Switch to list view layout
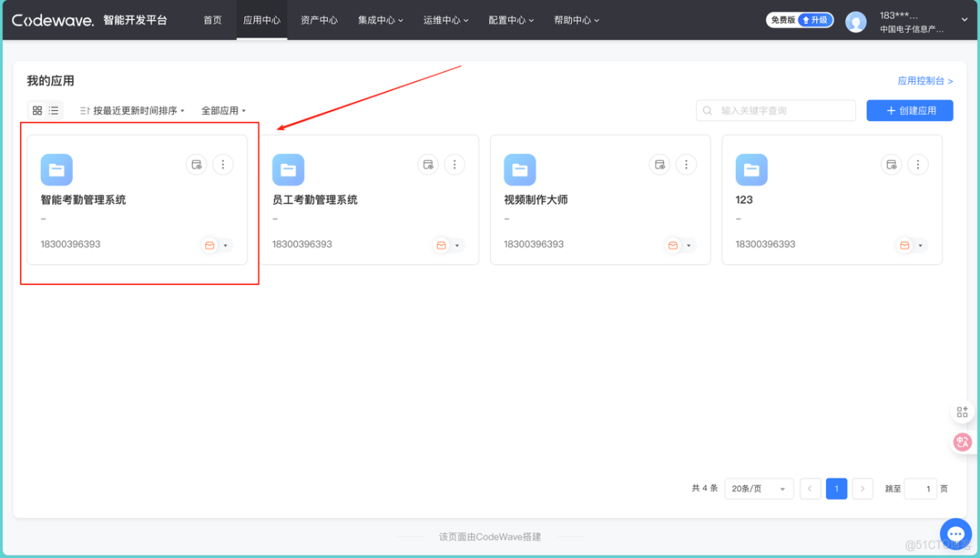This screenshot has width=980, height=558. tap(54, 110)
